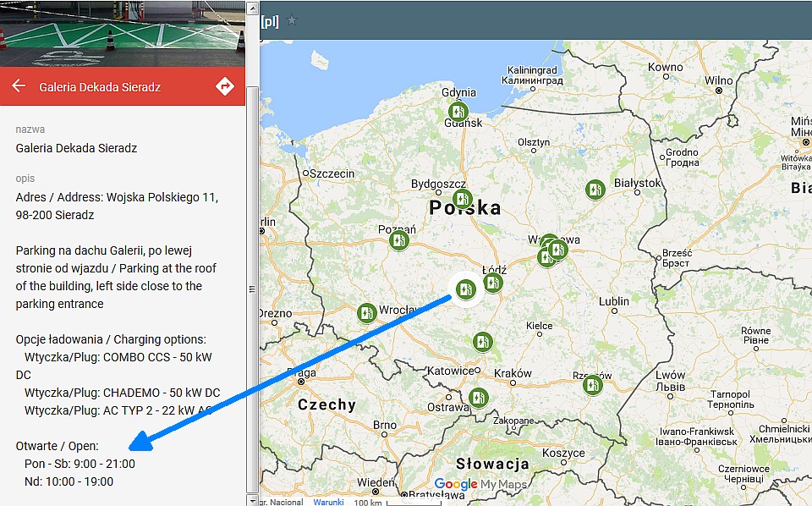Select the charging station marker near Bydgoszcz
Screen dimensions: 812x506
(x=462, y=199)
